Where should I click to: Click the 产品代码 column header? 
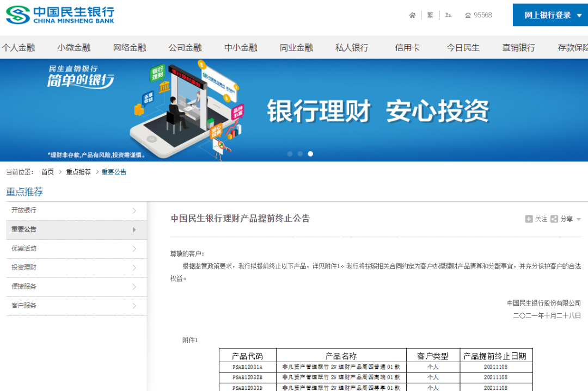point(248,356)
